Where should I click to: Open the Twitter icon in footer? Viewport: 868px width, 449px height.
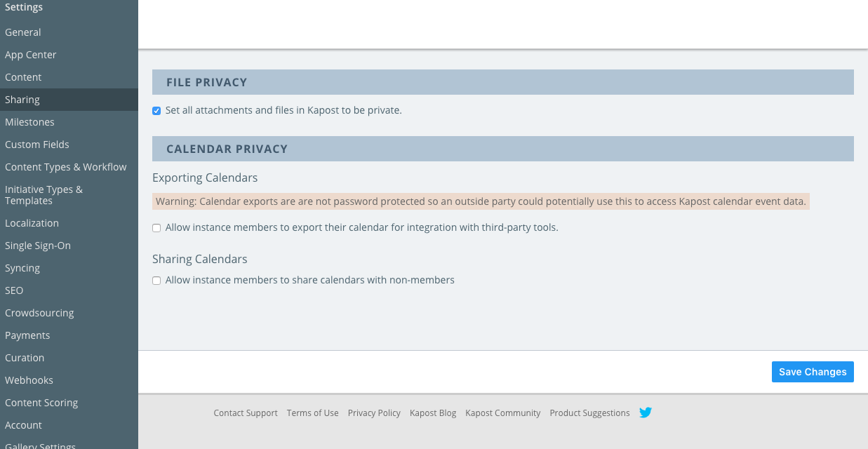pyautogui.click(x=646, y=413)
